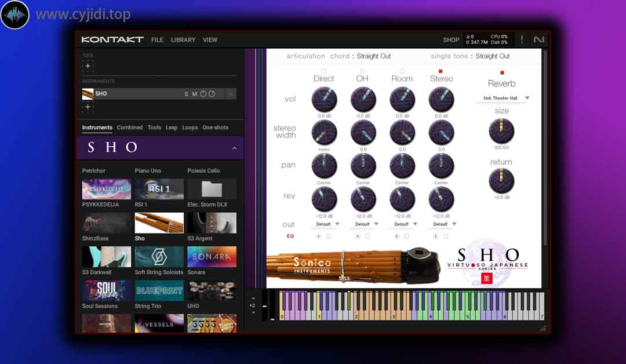626x364 pixels.
Task: Switch to the Instruments tab
Action: pos(97,128)
